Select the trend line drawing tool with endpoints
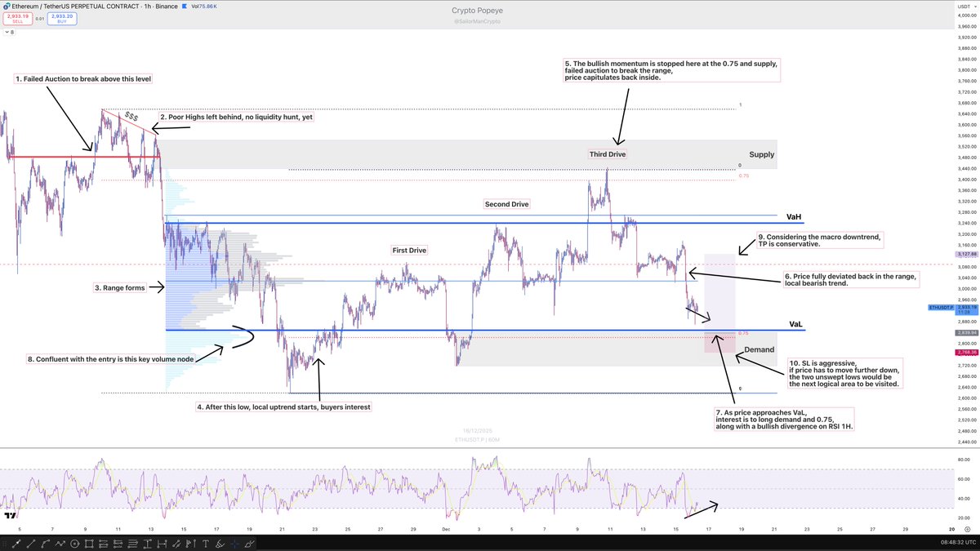 click(x=16, y=544)
